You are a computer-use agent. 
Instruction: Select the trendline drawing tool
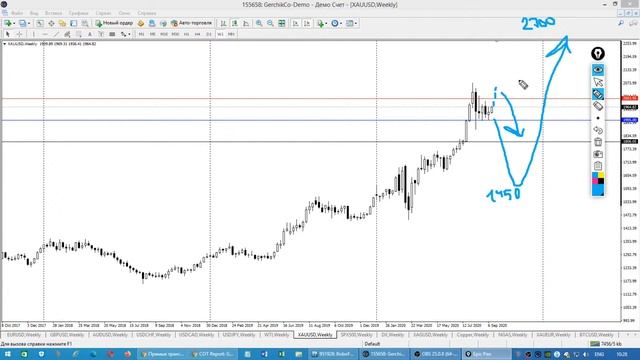(56, 34)
